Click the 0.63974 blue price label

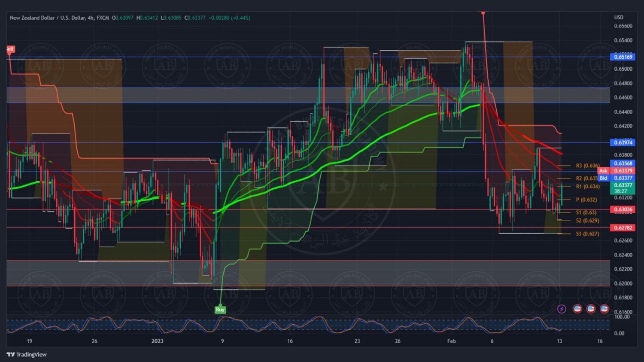point(623,142)
